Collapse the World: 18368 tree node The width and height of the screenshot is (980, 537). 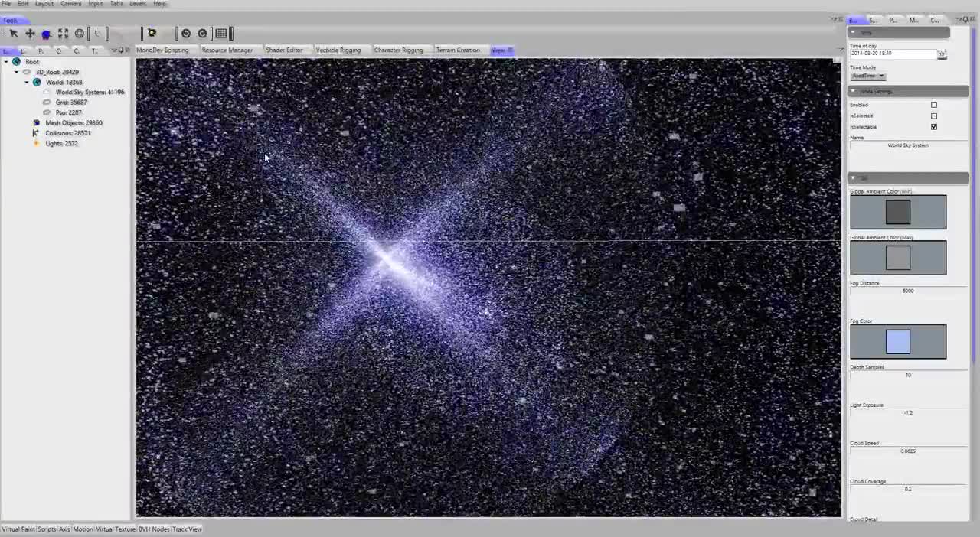tap(27, 82)
